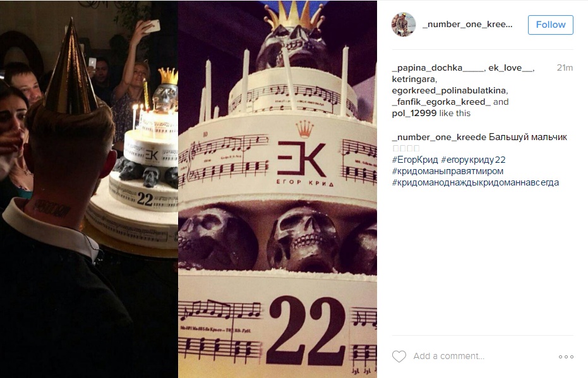This screenshot has width=588, height=378.
Task: Open hashtag #ЕгорКрид
Action: [415, 160]
